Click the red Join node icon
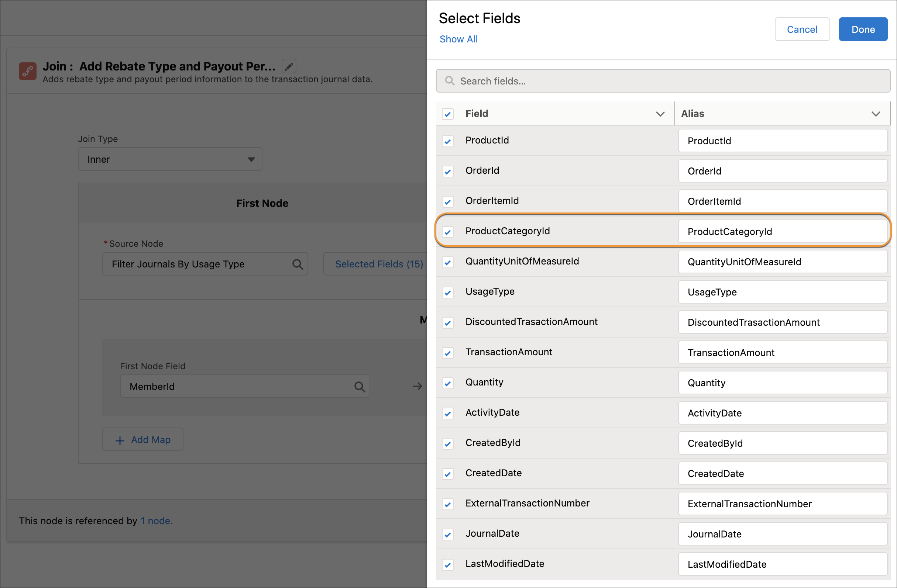The image size is (897, 588). pyautogui.click(x=28, y=71)
